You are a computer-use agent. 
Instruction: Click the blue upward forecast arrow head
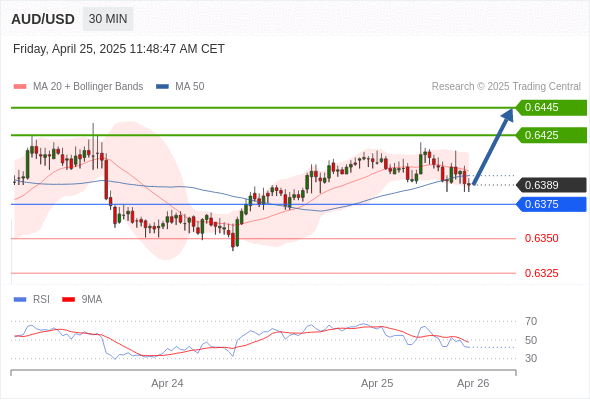(508, 114)
